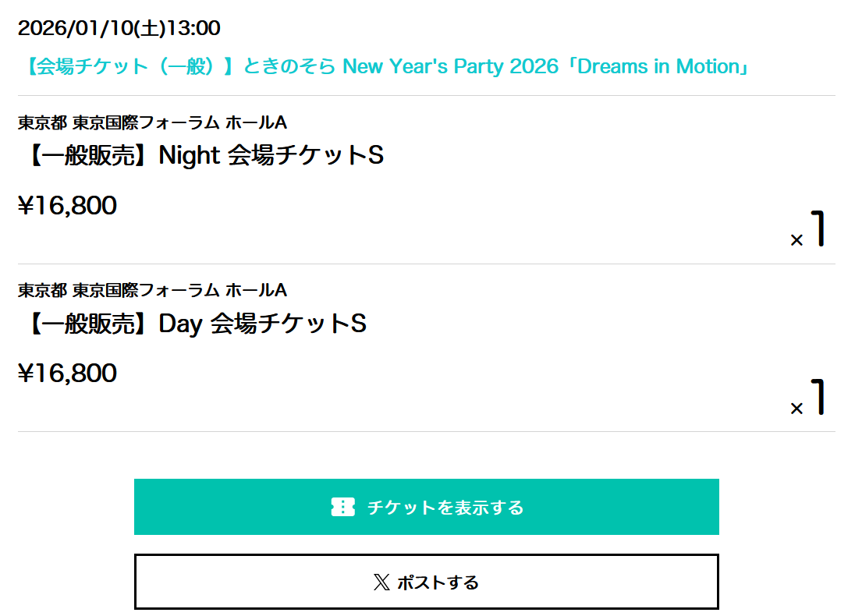This screenshot has width=855, height=616.
Task: Click the word Day in the second ticket name
Action: (x=180, y=324)
